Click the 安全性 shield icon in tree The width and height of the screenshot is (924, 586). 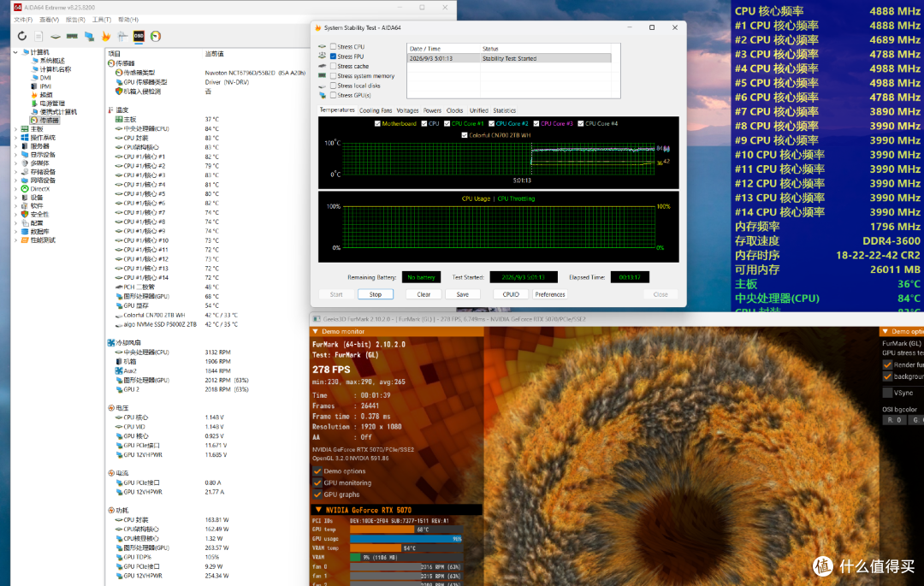(25, 215)
